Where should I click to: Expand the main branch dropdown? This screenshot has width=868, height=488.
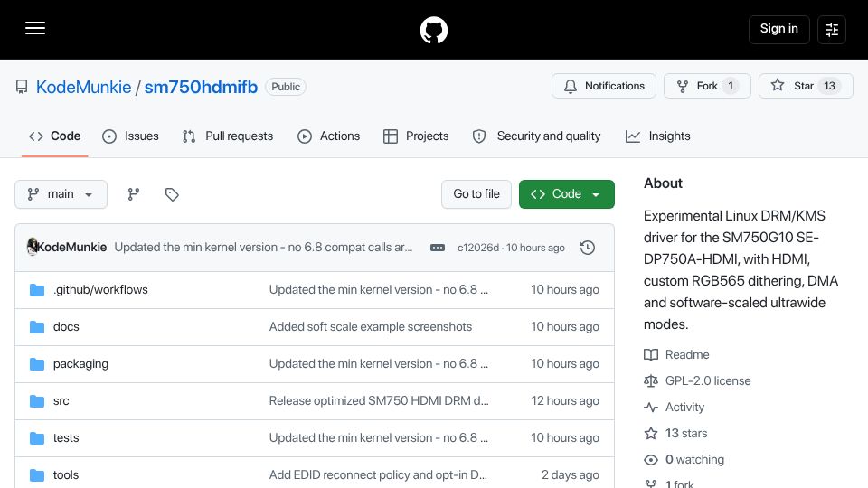pos(61,194)
